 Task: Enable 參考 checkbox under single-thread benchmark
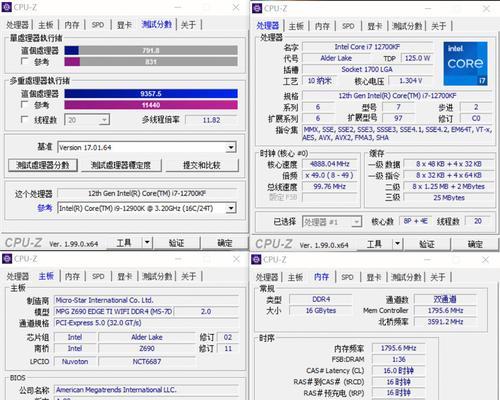point(24,61)
